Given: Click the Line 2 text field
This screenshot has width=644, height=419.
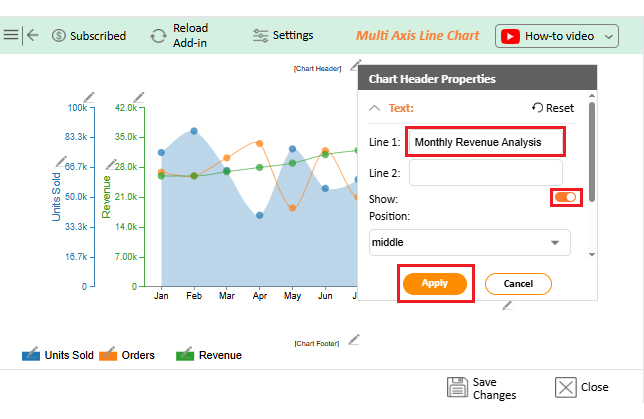Looking at the screenshot, I should tap(485, 172).
